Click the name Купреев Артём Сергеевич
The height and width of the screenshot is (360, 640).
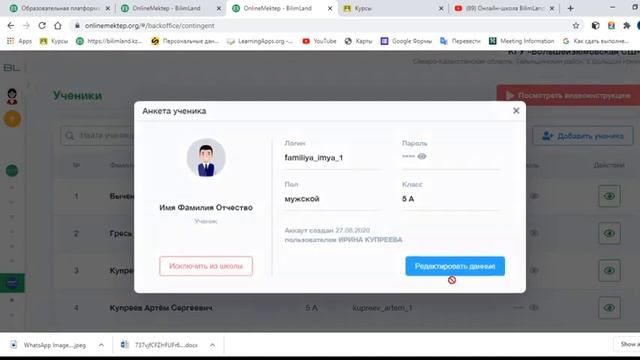click(x=161, y=308)
